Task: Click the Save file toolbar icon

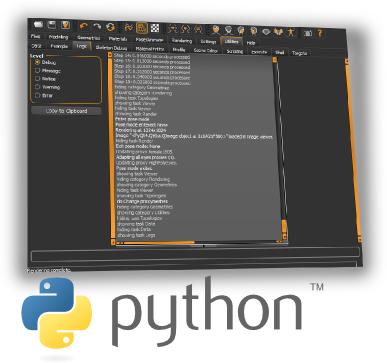Action: click(52, 25)
